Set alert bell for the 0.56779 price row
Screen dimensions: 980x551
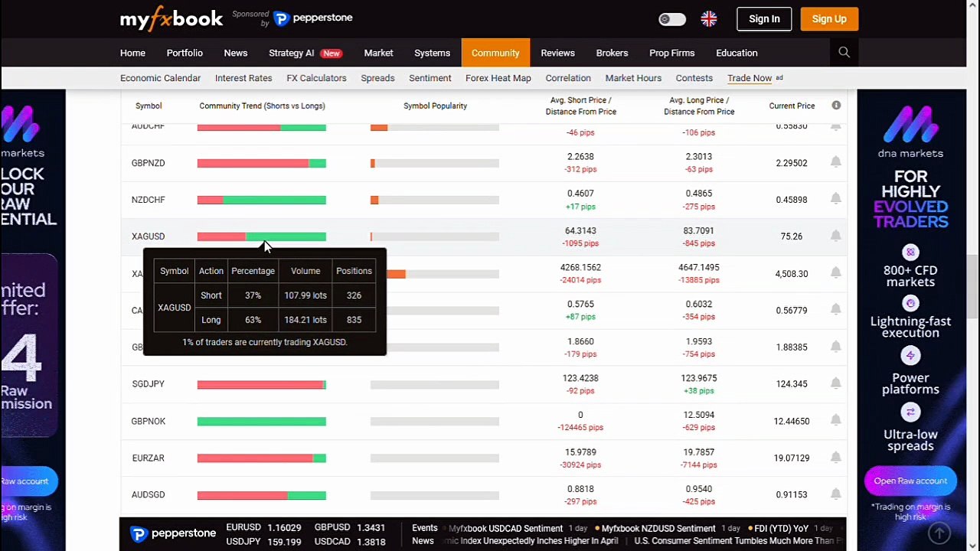(x=836, y=310)
